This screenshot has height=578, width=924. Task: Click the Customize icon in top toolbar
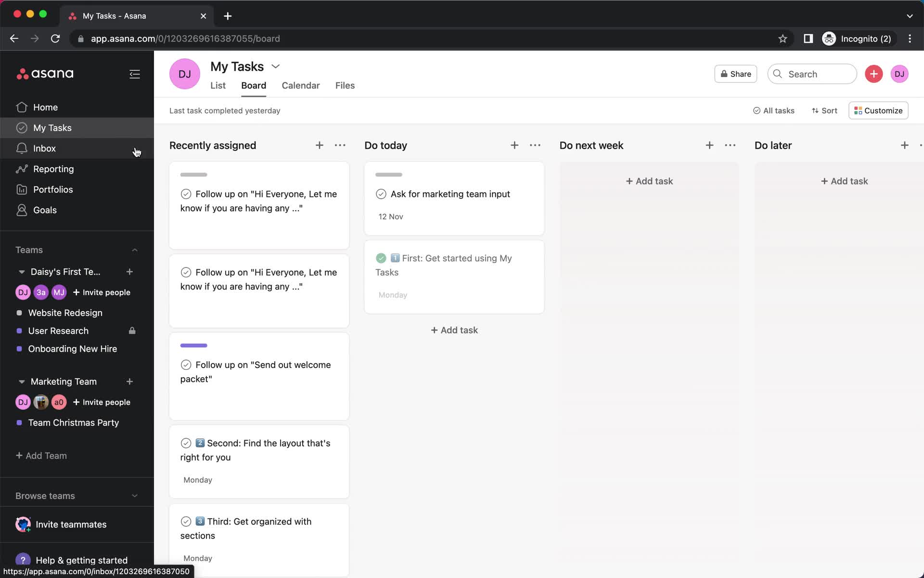click(879, 110)
